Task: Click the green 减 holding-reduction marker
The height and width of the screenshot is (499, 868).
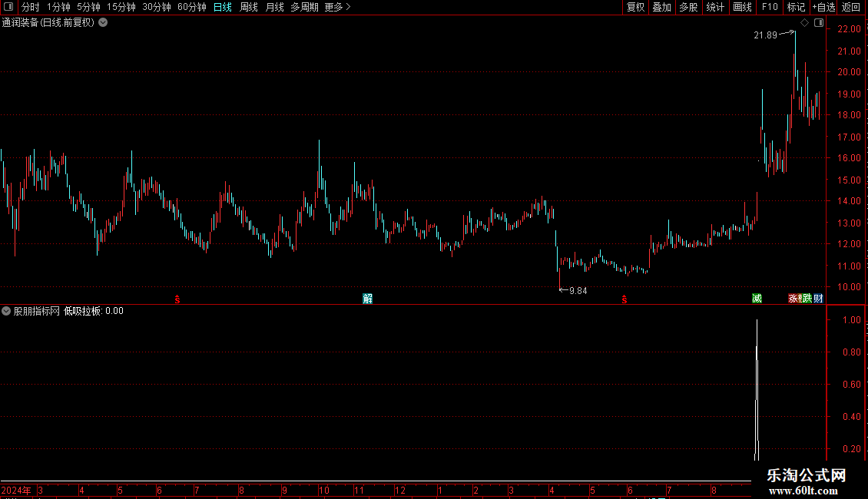Action: click(x=757, y=299)
